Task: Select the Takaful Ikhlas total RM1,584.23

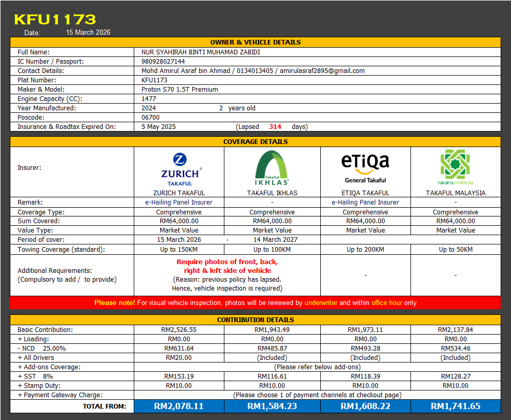Action: point(272,407)
